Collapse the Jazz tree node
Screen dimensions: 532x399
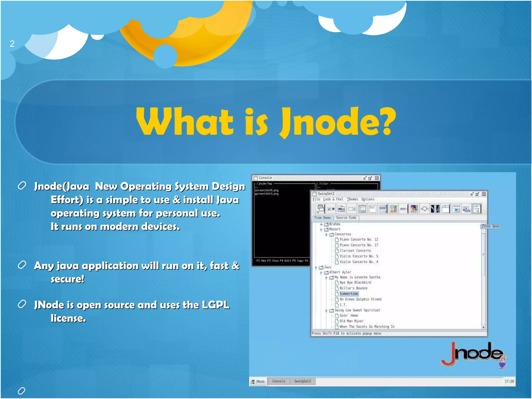point(316,267)
